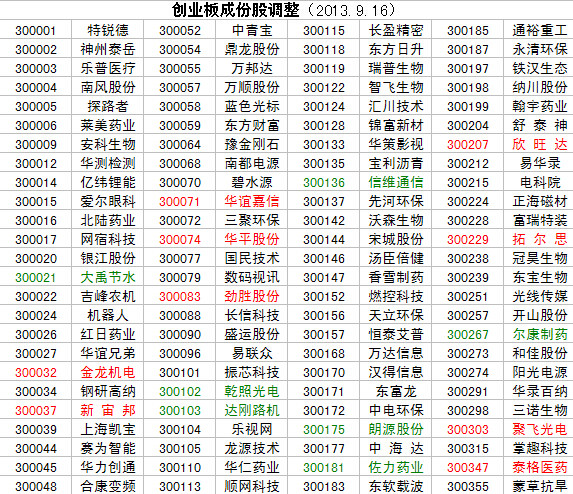Select the cell 铁汉生态
Viewport: 573px width, 494px height.
coord(540,68)
